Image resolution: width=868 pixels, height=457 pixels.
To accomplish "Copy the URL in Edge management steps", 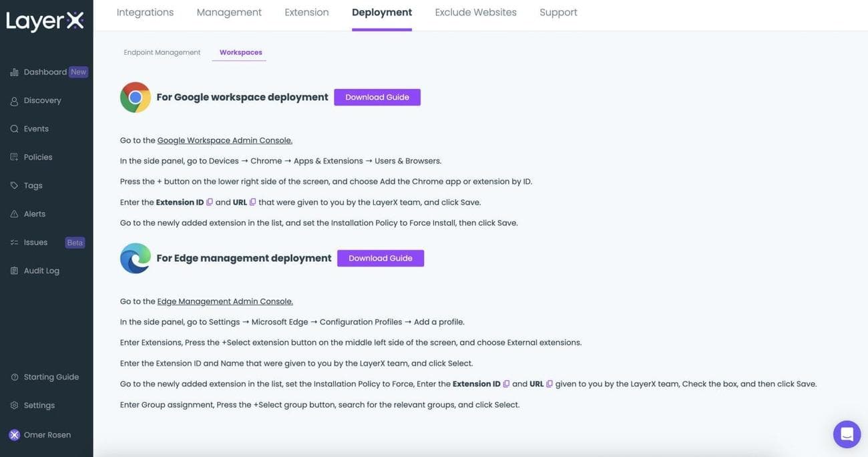I will 550,384.
